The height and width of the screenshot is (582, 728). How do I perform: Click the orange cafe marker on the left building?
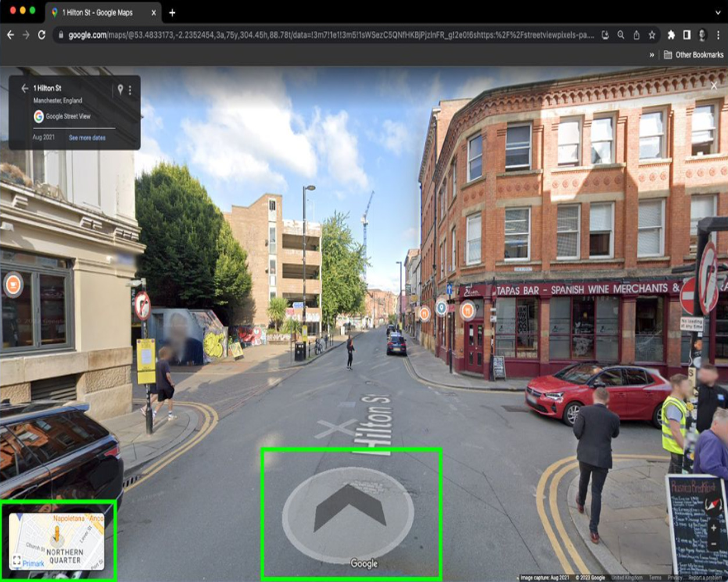13,285
